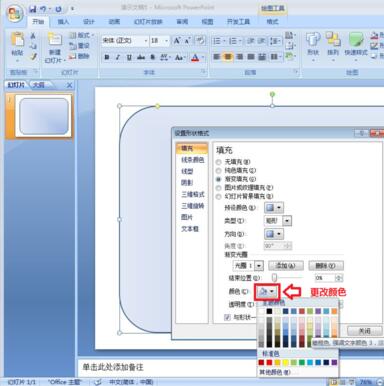Switch to the 幻灯片放映 (Slide Show) ribbon tab

point(148,22)
